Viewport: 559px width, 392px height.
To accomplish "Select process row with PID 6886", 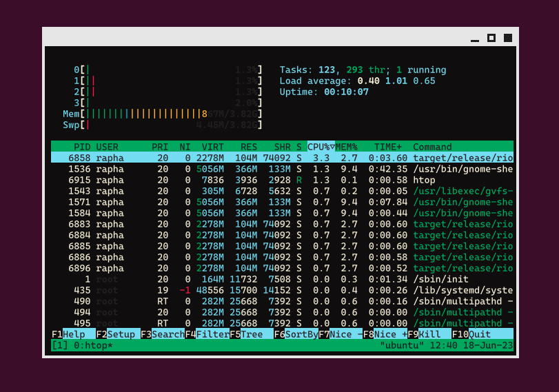I will (282, 257).
